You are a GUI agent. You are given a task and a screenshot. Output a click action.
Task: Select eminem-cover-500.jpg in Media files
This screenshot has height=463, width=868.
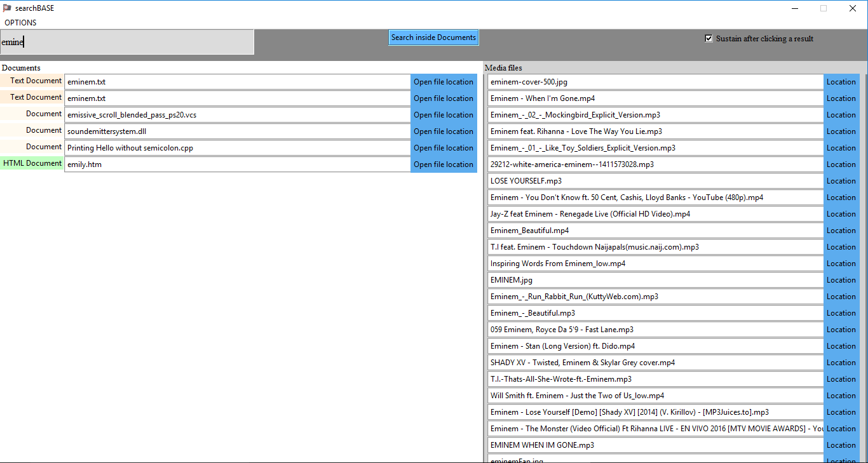(656, 82)
